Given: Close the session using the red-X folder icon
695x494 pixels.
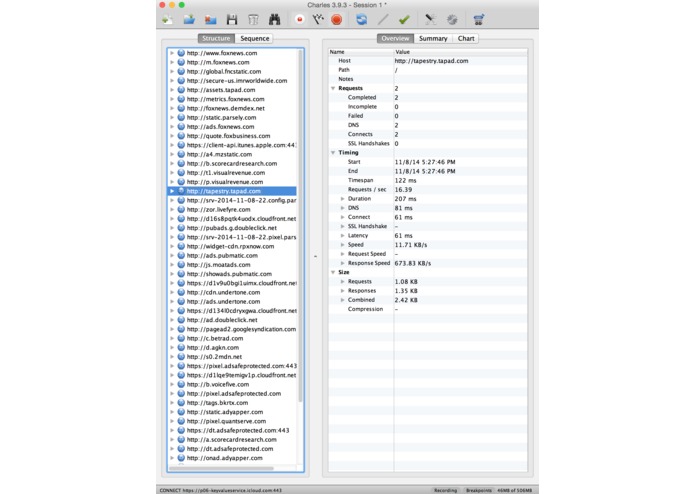Looking at the screenshot, I should click(x=211, y=19).
